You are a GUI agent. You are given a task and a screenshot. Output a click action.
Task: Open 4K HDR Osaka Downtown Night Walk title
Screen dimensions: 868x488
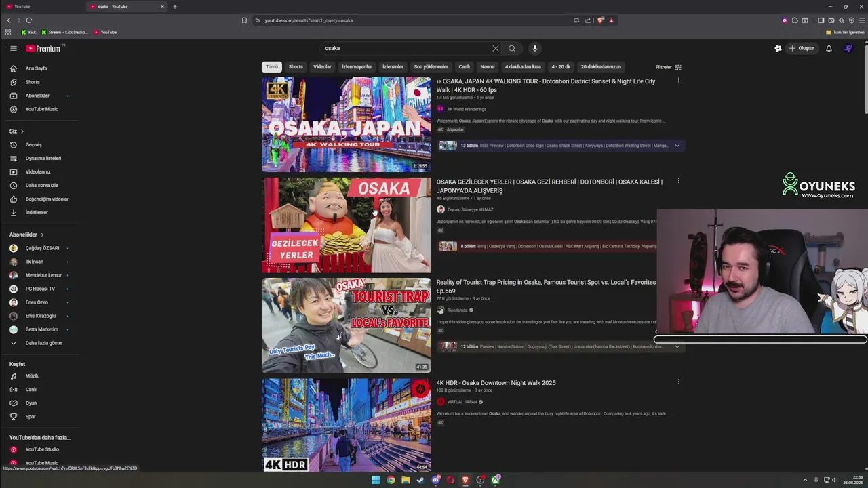point(496,383)
